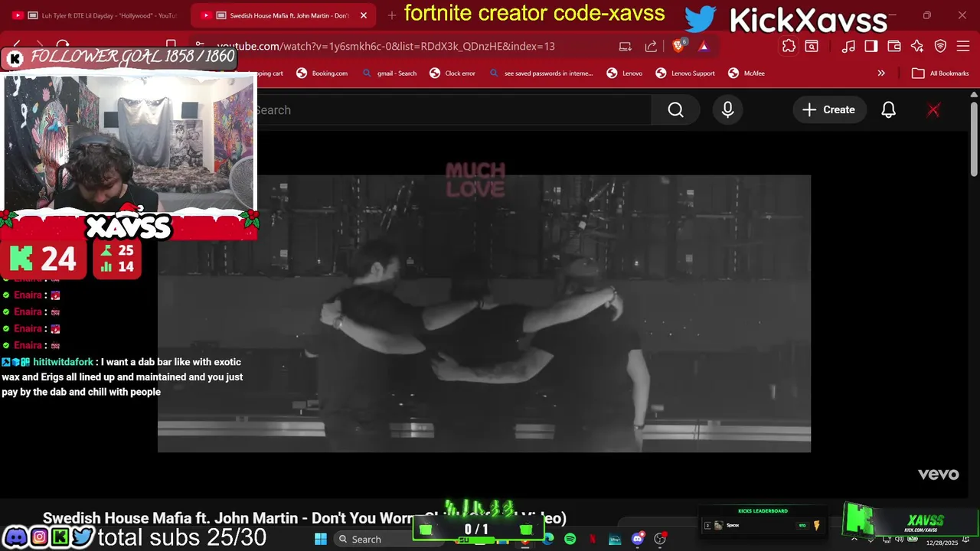Expand hidden bookmarks with the double chevron
The height and width of the screenshot is (551, 980).
[x=881, y=73]
